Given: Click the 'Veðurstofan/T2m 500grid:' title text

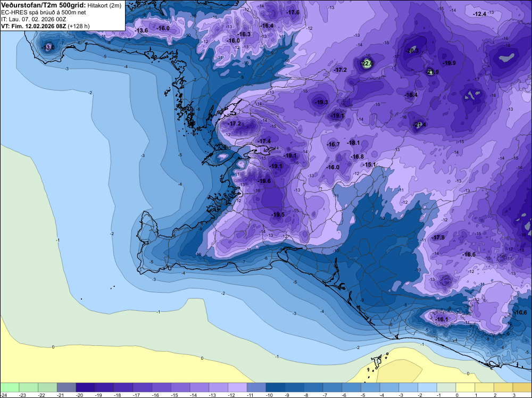Looking at the screenshot, I should [44, 5].
